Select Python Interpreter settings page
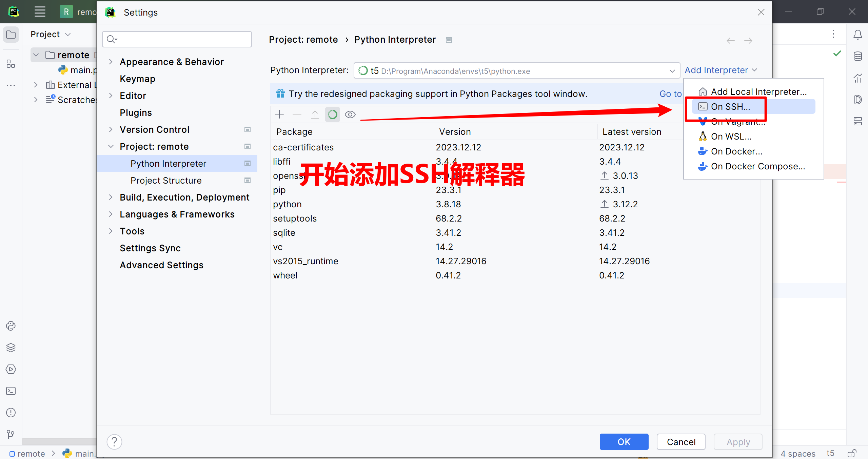The height and width of the screenshot is (459, 868). [x=177, y=164]
